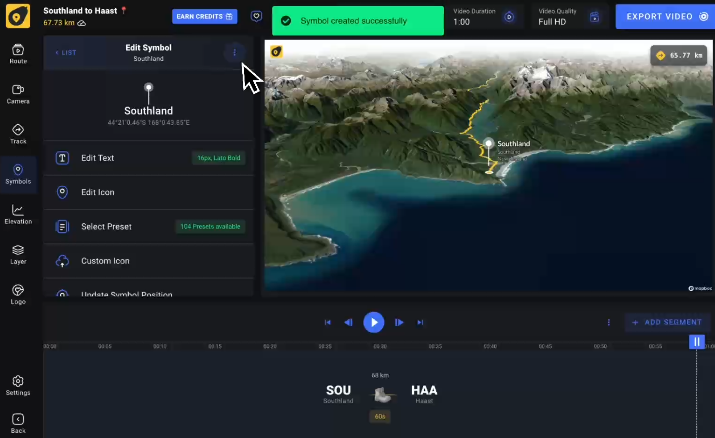Open the timeline three-dot options menu
Screen dimensions: 715x438
click(x=608, y=322)
